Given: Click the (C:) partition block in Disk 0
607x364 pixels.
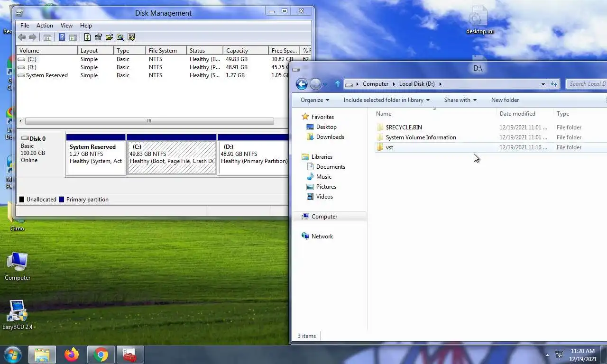Looking at the screenshot, I should pos(171,154).
